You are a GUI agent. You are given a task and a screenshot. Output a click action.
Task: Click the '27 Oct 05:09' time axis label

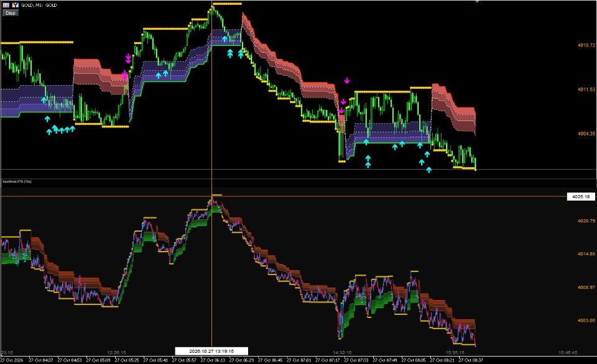click(98, 360)
